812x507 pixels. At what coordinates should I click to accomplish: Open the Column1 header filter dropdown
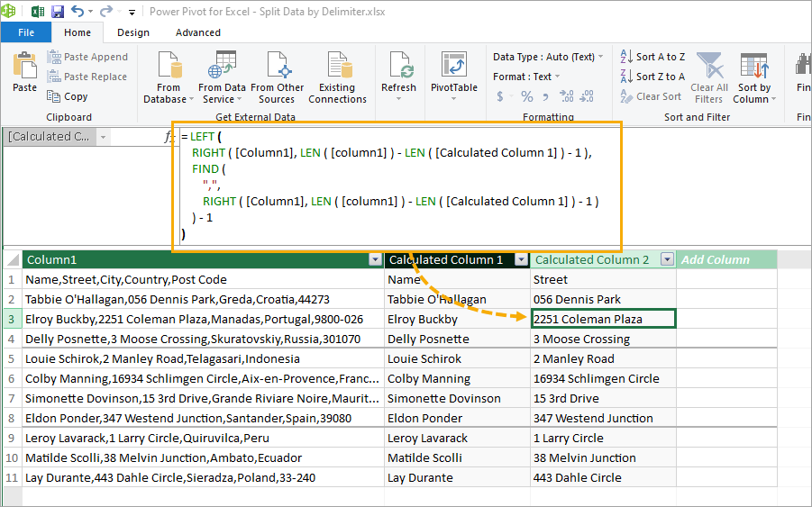[x=376, y=259]
